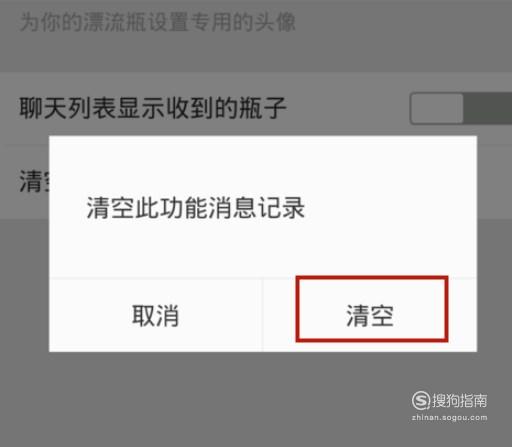The image size is (512, 447).
Task: Click the dialog text 清空此功能消息记录
Action: point(196,208)
